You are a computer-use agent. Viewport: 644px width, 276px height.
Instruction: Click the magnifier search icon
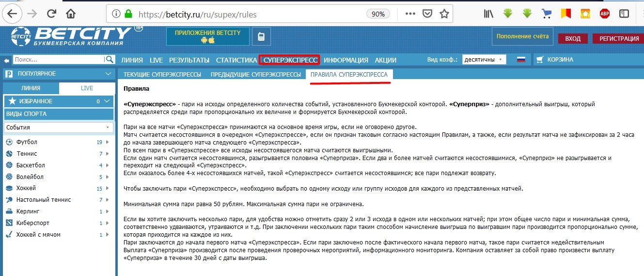click(110, 60)
